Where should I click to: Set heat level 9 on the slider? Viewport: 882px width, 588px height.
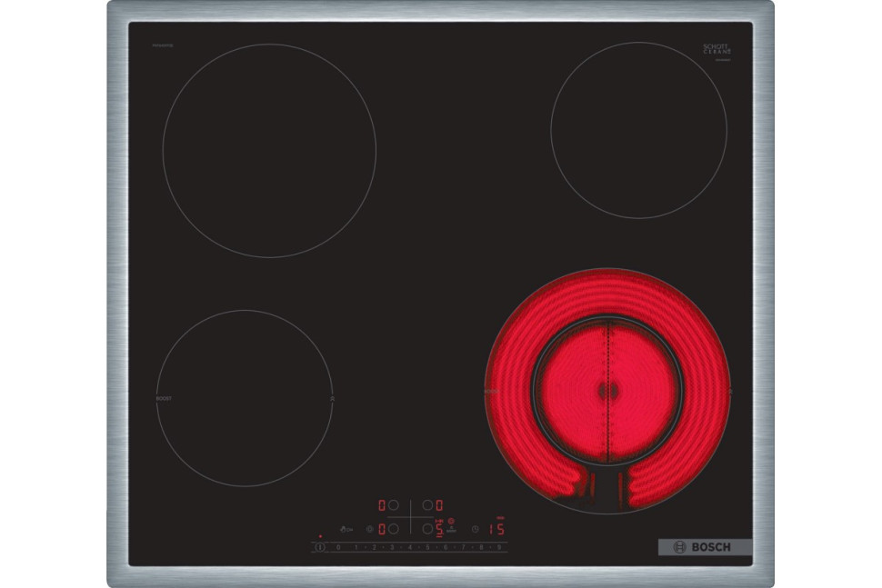(499, 547)
